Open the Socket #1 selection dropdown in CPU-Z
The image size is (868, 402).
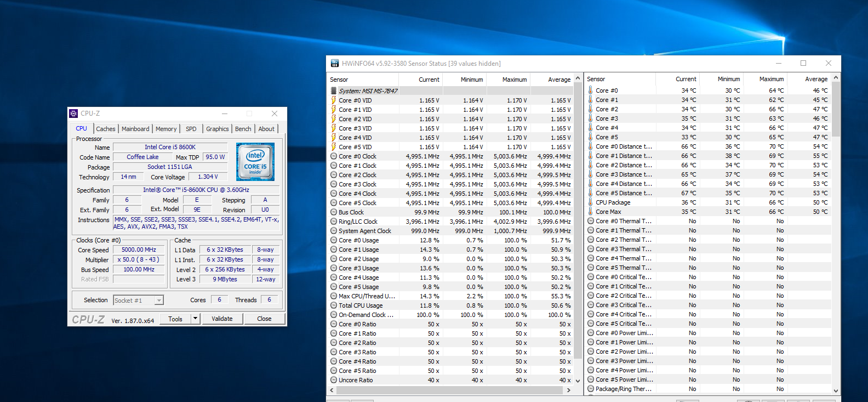pyautogui.click(x=159, y=301)
